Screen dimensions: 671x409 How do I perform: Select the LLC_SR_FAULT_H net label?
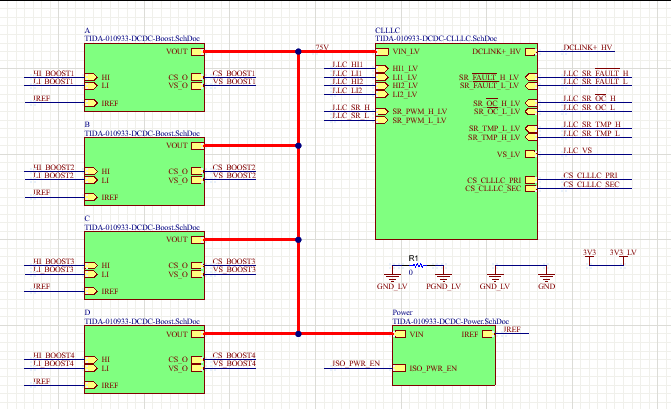(596, 73)
